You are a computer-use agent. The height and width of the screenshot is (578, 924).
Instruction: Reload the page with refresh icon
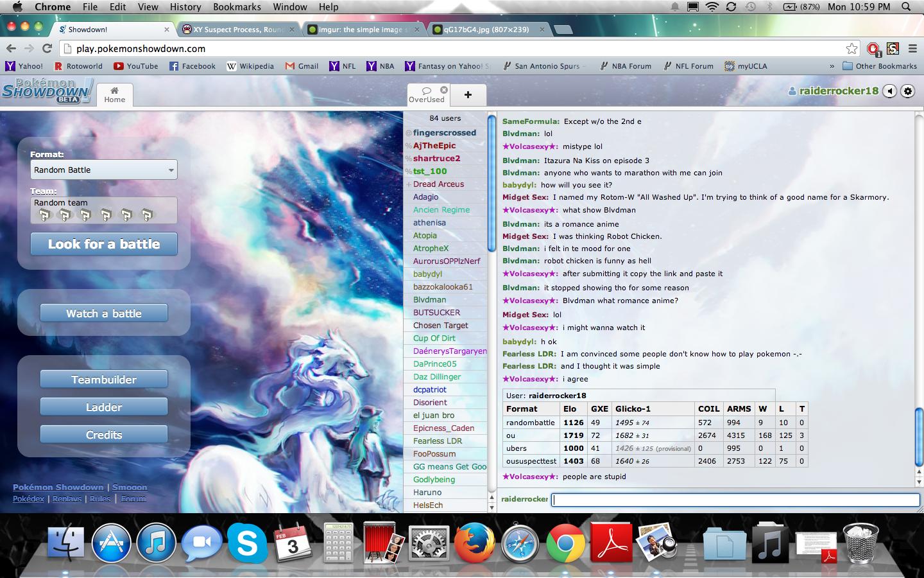point(47,49)
